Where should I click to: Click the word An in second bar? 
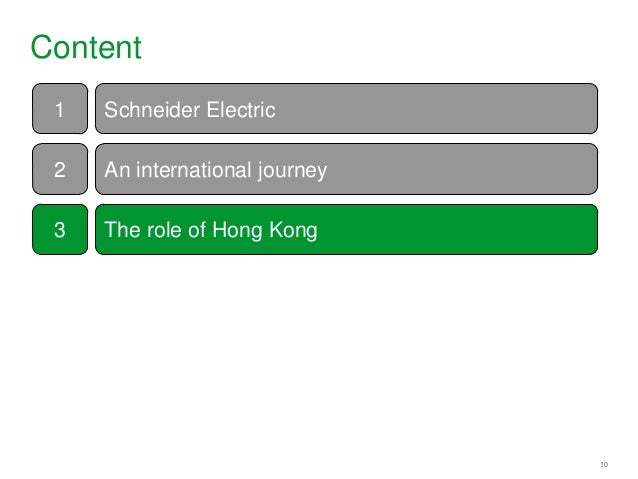(x=117, y=170)
